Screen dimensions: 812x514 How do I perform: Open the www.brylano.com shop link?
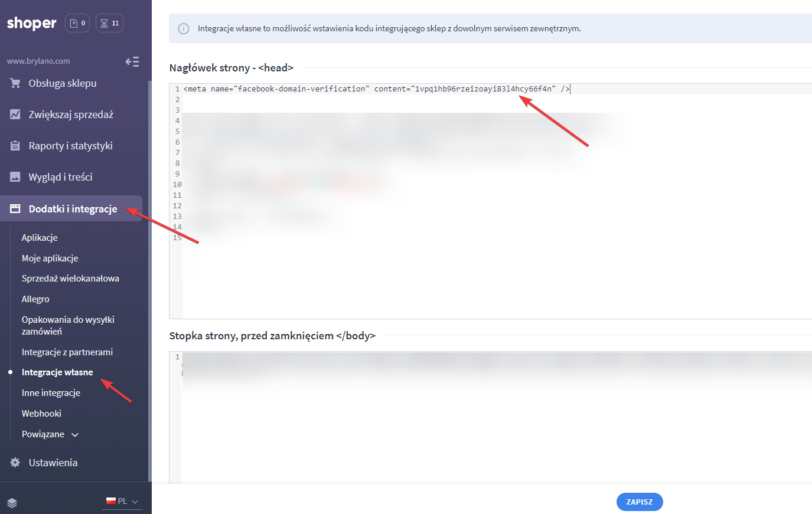pos(38,61)
